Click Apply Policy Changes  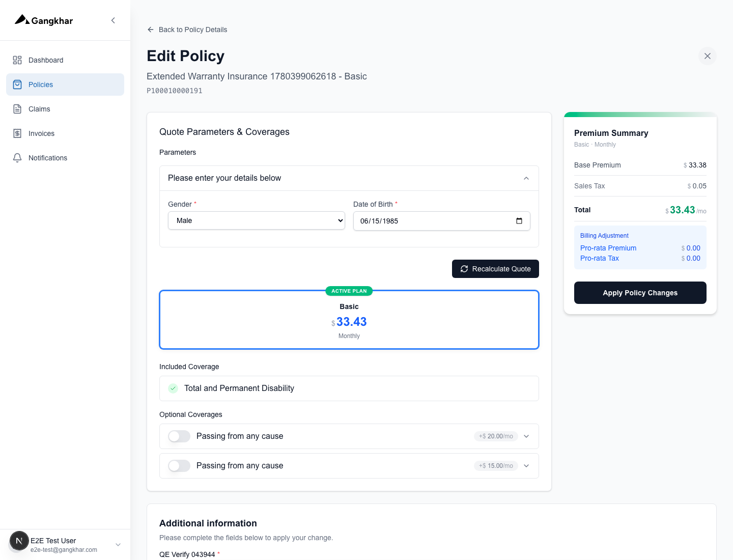pyautogui.click(x=640, y=293)
